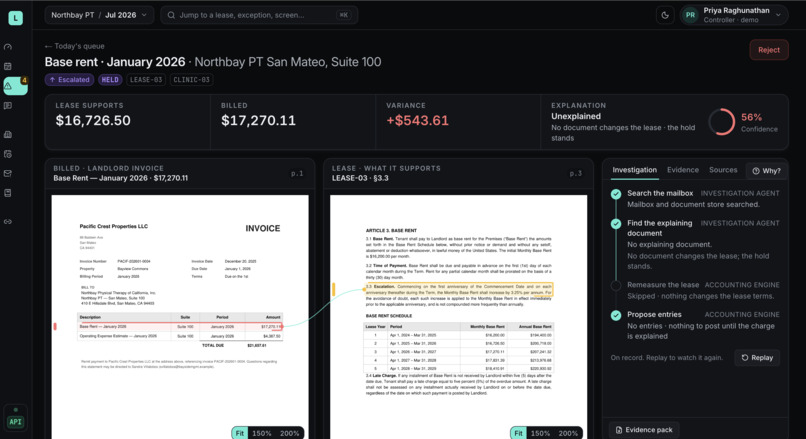Click the highlighted Base Rent invoice row
The width and height of the screenshot is (806, 439).
click(x=180, y=326)
